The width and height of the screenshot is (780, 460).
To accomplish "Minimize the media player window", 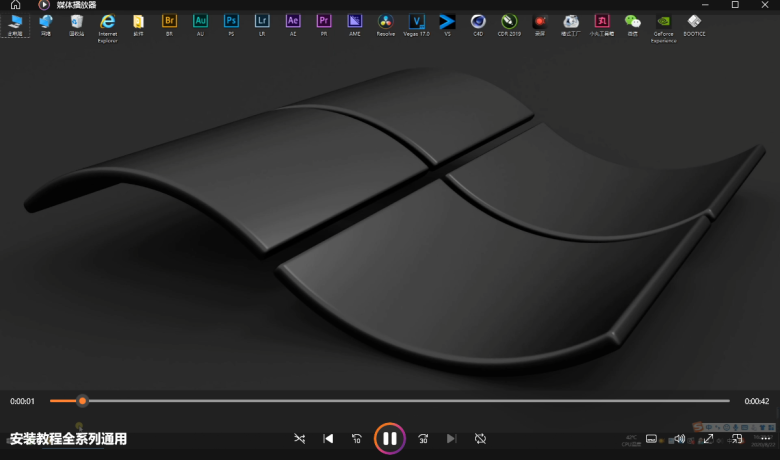I will point(705,5).
